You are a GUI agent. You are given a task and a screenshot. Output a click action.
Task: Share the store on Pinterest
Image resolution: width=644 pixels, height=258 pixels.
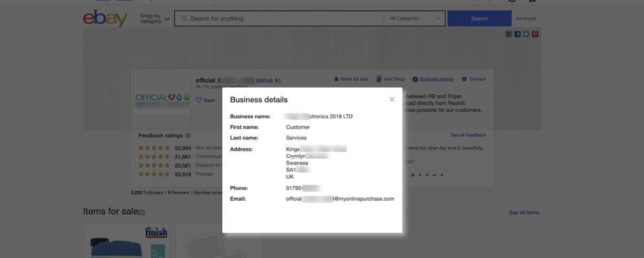(x=535, y=34)
